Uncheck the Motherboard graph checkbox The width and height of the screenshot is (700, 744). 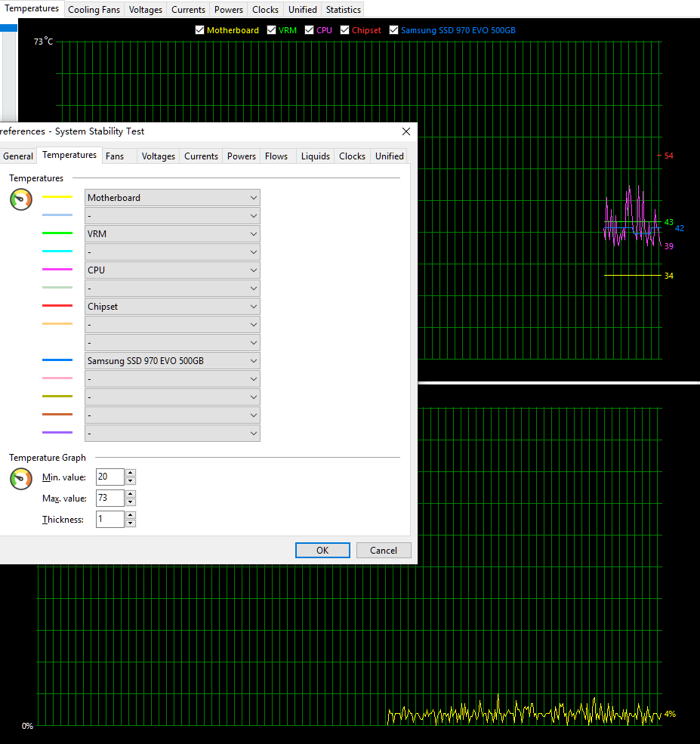point(199,30)
